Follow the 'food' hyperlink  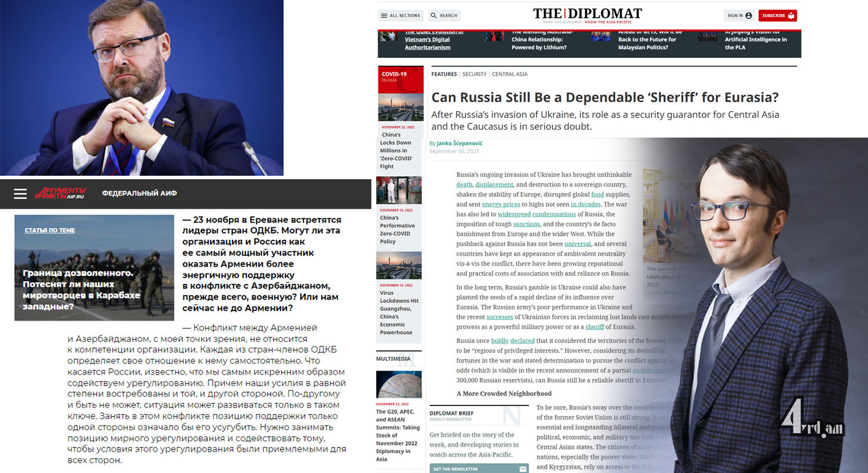[x=597, y=194]
